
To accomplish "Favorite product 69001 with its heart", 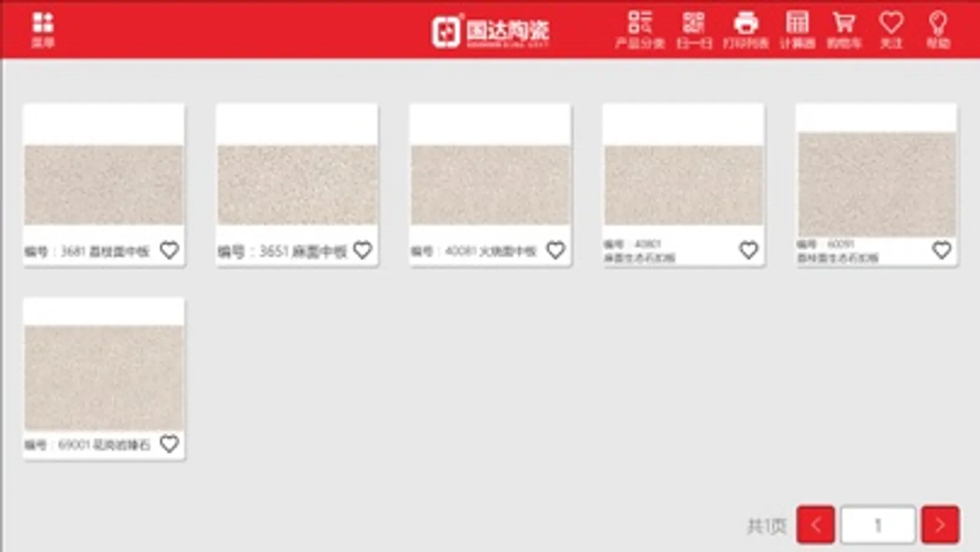I will 169,443.
